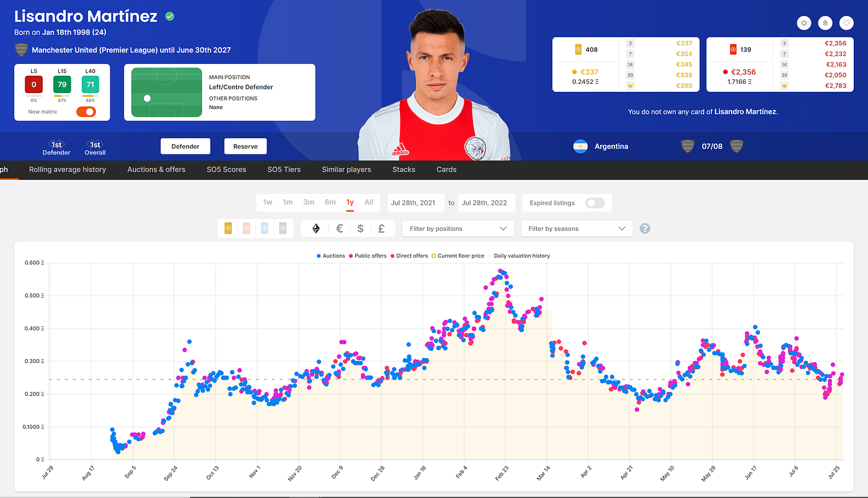The width and height of the screenshot is (868, 498).
Task: Click the 14-day Rare average €2,163
Action: click(835, 64)
